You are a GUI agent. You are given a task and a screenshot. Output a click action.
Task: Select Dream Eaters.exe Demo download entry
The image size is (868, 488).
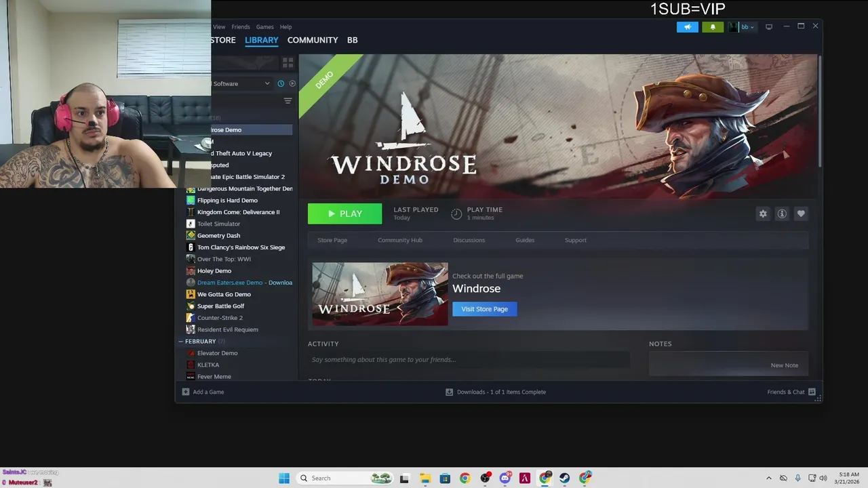(x=239, y=283)
